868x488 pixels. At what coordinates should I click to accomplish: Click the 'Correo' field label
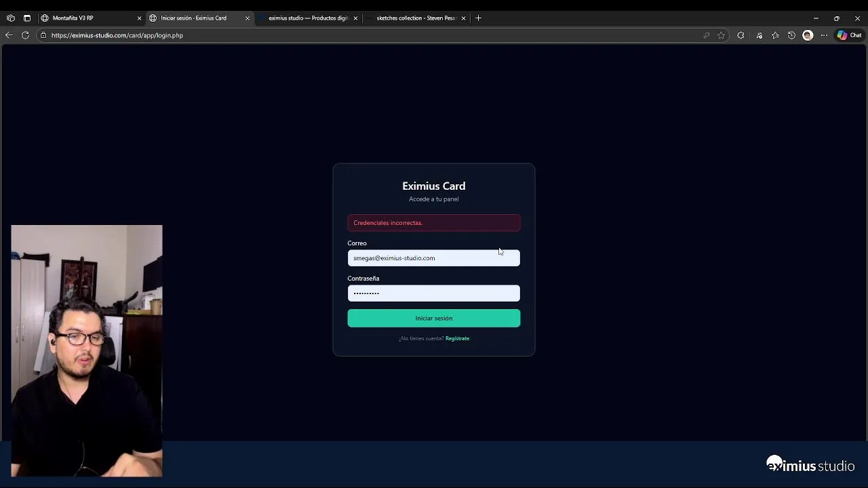click(357, 243)
